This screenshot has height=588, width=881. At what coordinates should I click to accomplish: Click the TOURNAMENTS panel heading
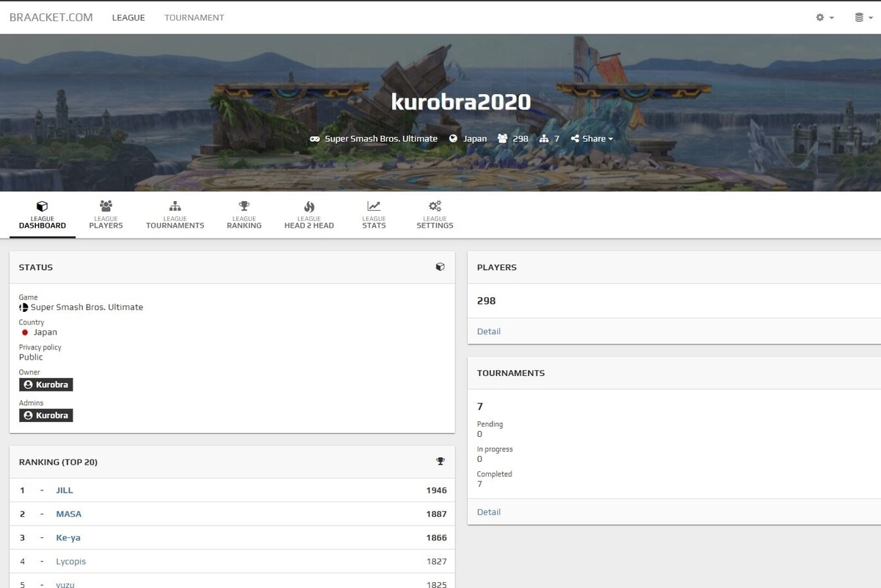click(511, 373)
